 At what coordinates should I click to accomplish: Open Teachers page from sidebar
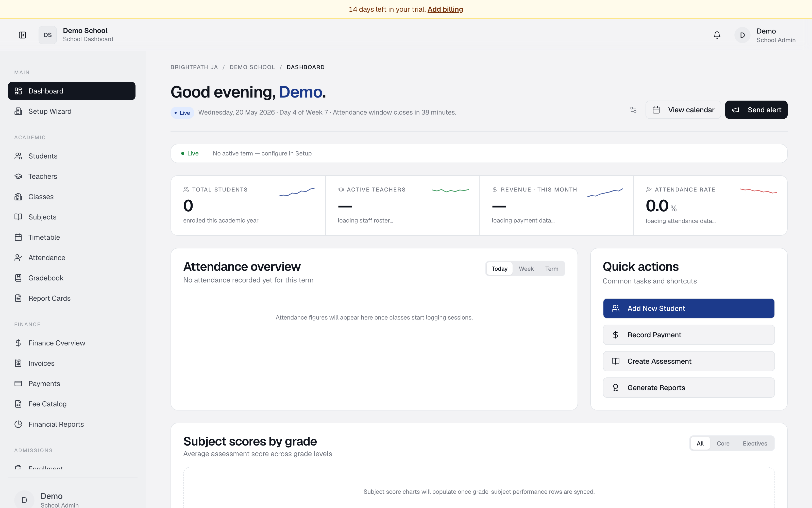click(x=72, y=176)
